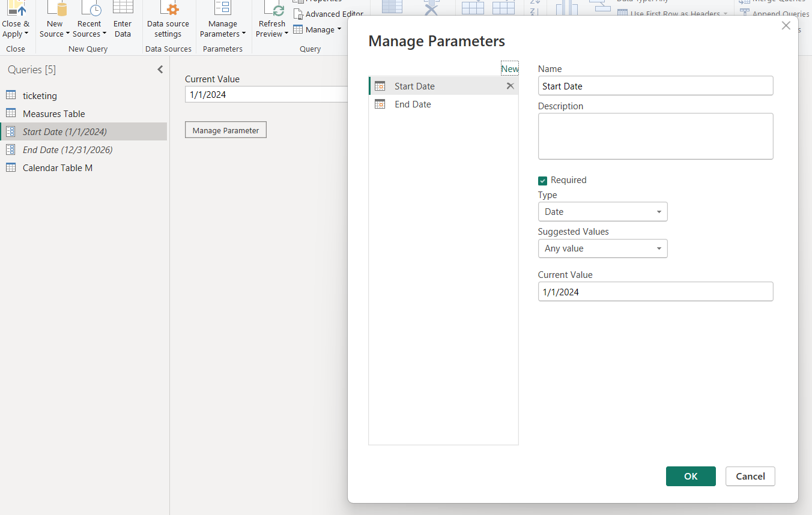Click the Start Date parameter icon in Queries pane
Viewport: 812px width, 515px height.
coord(11,131)
